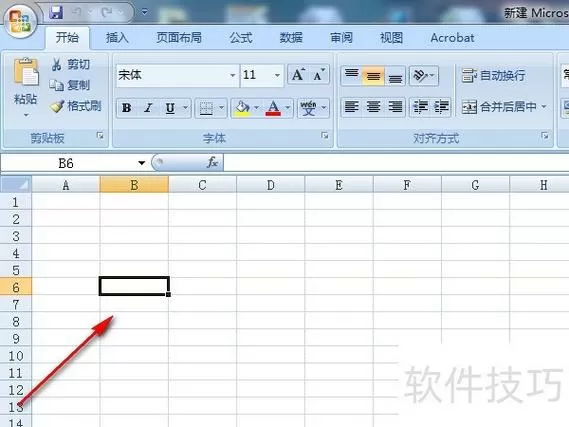Open the 数据 ribbon tab

click(x=291, y=38)
